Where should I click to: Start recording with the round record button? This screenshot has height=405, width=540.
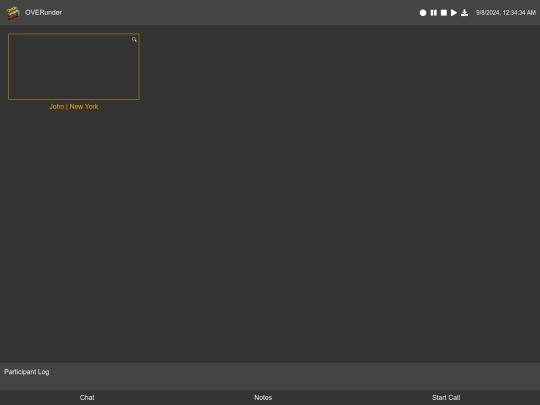[x=423, y=13]
